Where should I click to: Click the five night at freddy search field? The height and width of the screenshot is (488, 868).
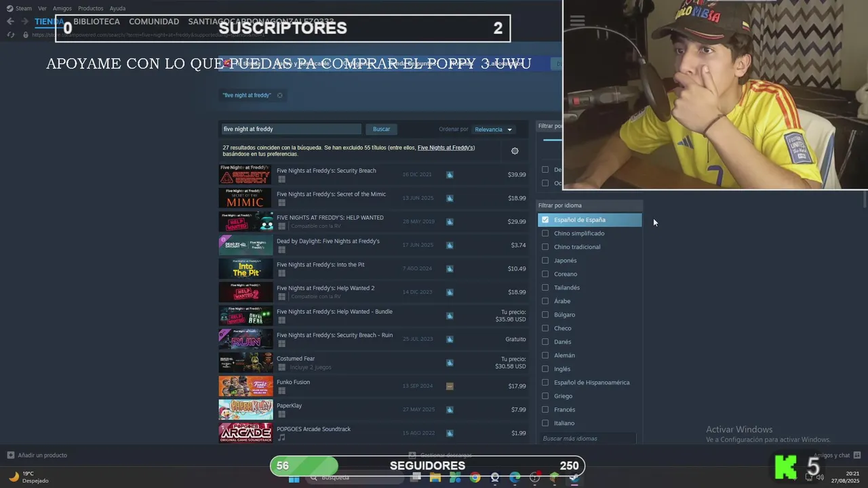(292, 129)
